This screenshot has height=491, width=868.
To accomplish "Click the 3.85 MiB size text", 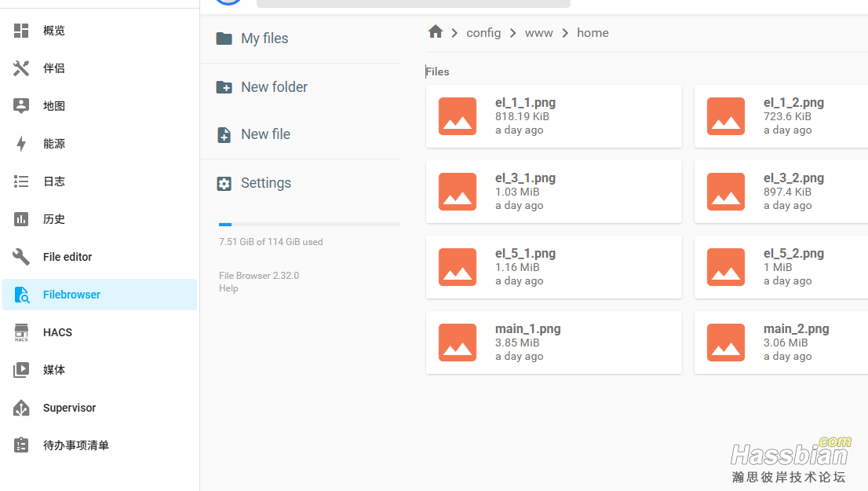I will pos(517,343).
